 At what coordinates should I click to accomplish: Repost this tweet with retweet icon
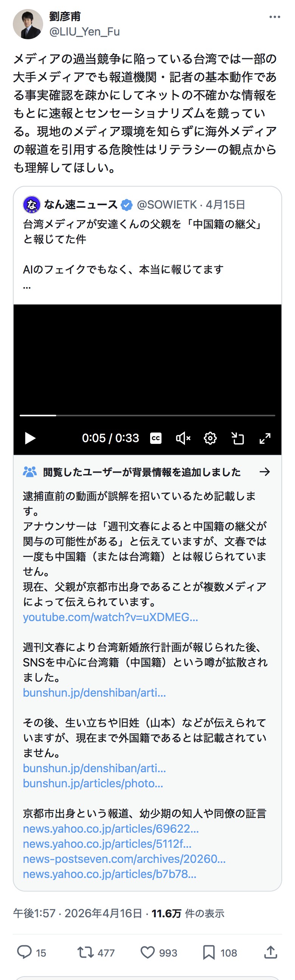pyautogui.click(x=85, y=952)
